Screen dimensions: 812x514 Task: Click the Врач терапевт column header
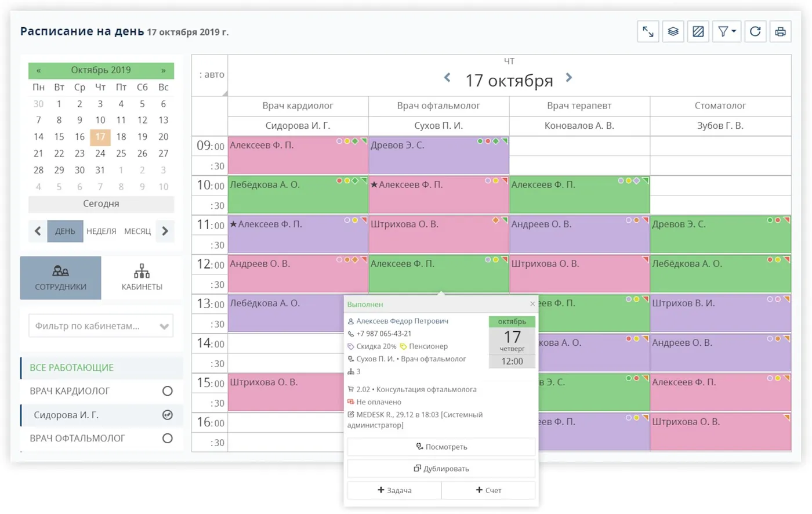pyautogui.click(x=579, y=106)
